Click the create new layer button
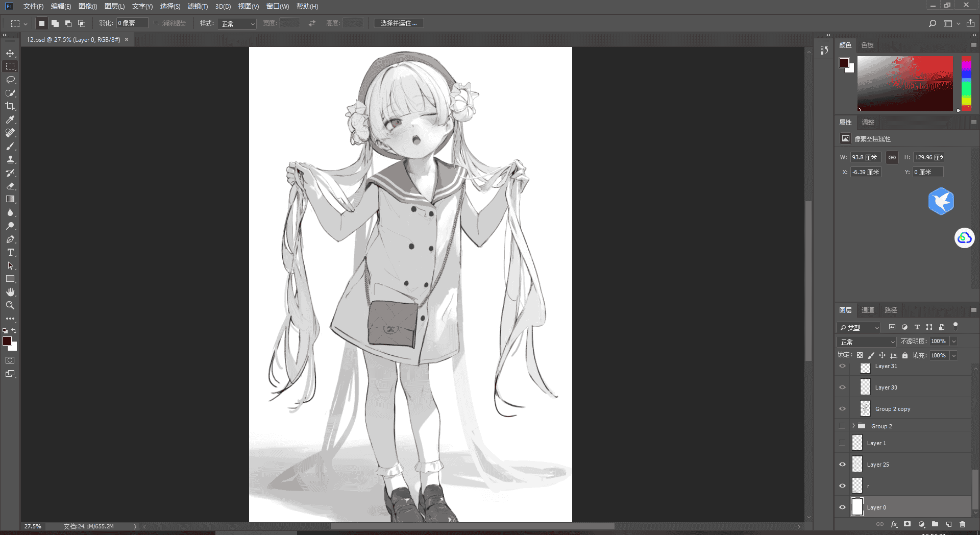 point(949,524)
